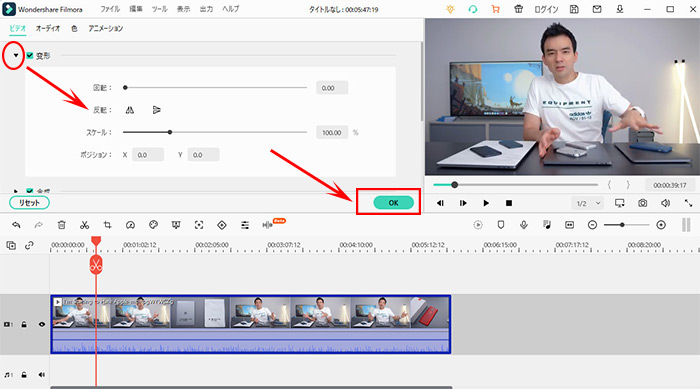Image resolution: width=700 pixels, height=389 pixels.
Task: Save project with the floppy disk icon
Action: coord(574,9)
